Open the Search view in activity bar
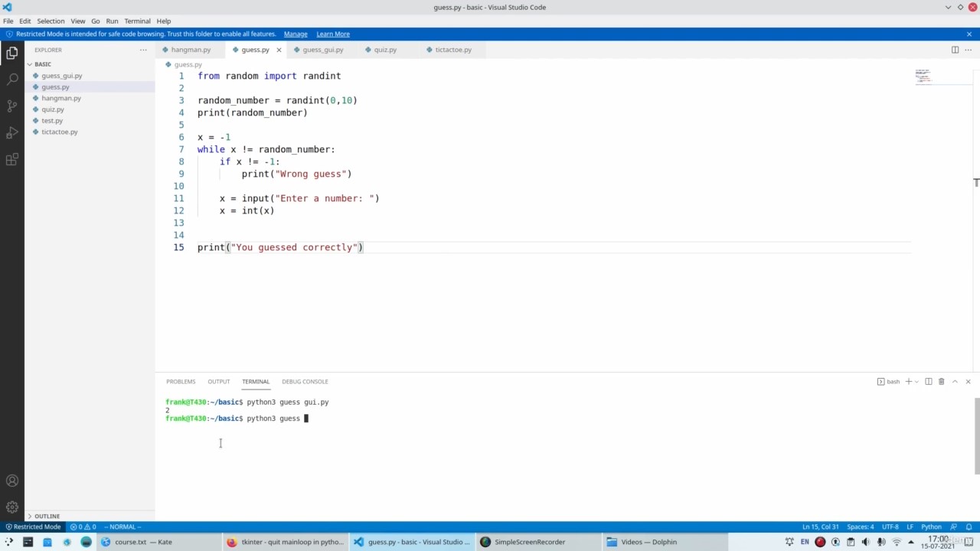The height and width of the screenshot is (551, 980). tap(12, 79)
